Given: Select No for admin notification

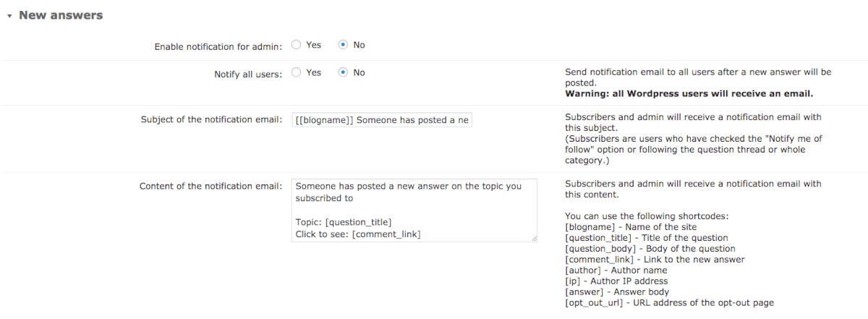Looking at the screenshot, I should point(344,45).
